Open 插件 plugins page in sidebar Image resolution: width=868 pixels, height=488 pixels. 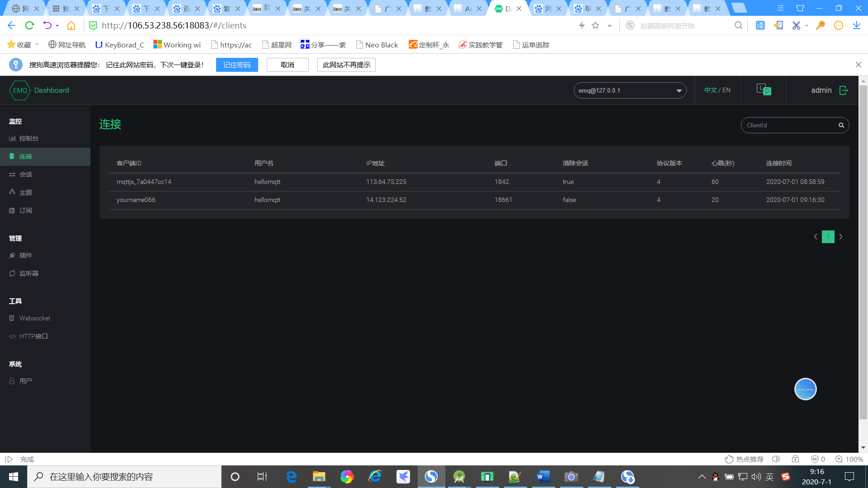[25, 255]
